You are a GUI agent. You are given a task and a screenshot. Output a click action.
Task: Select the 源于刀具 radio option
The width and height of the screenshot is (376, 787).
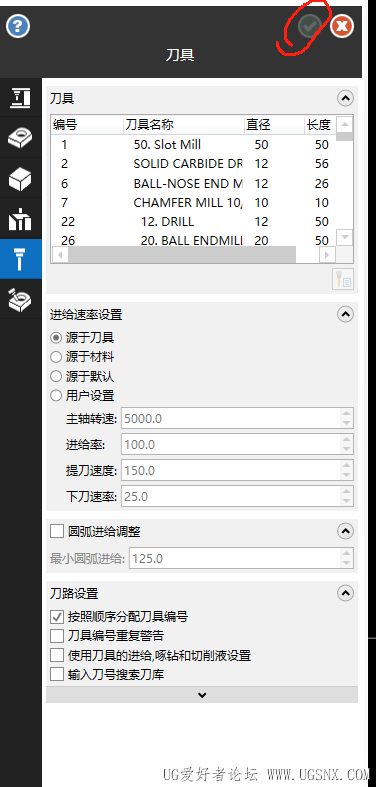pos(56,338)
